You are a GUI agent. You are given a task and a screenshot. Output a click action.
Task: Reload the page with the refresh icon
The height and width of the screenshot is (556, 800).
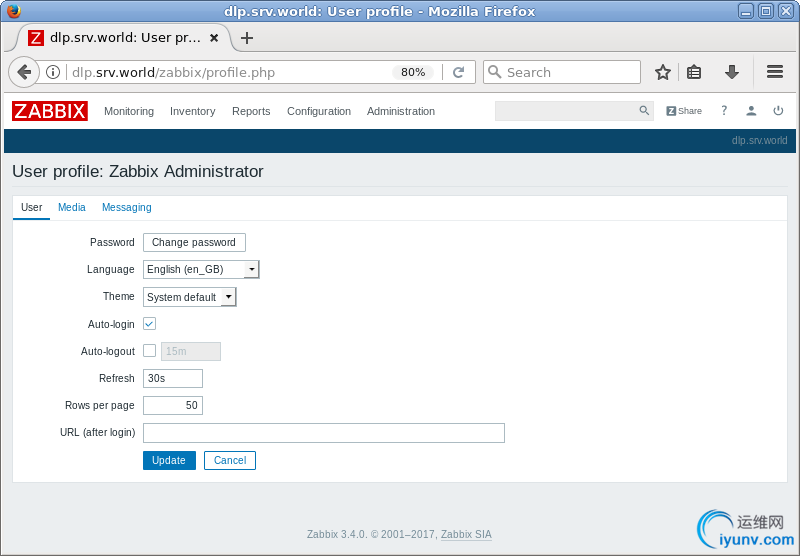(x=458, y=72)
